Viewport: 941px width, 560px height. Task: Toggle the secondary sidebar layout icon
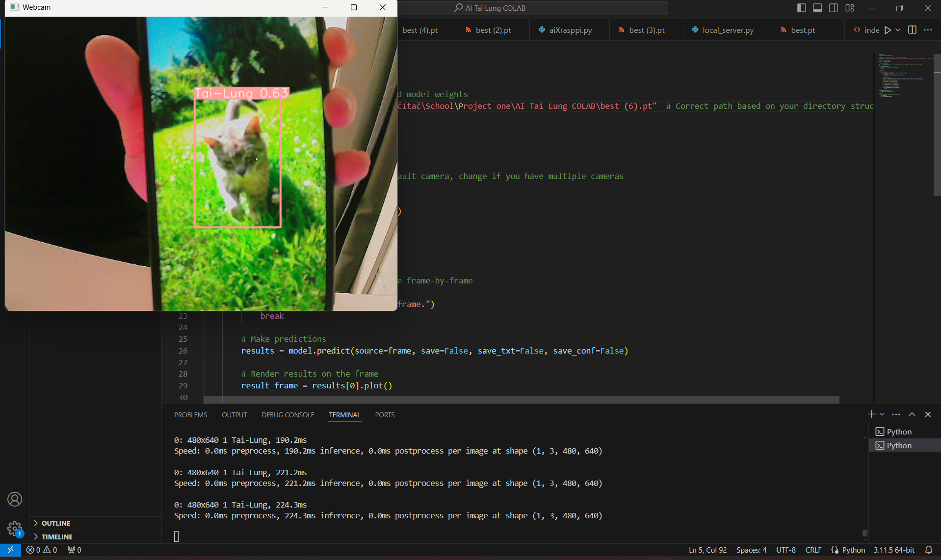834,8
